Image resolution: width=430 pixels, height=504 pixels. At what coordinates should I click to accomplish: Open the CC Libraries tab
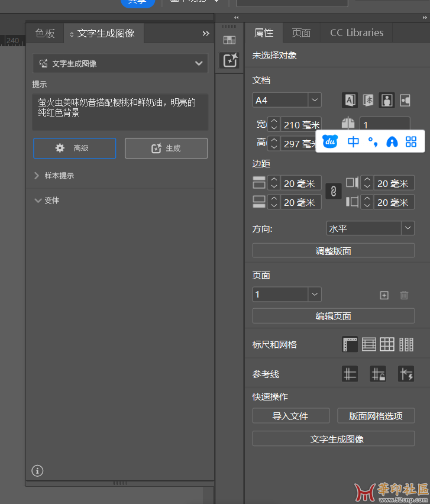coord(357,33)
